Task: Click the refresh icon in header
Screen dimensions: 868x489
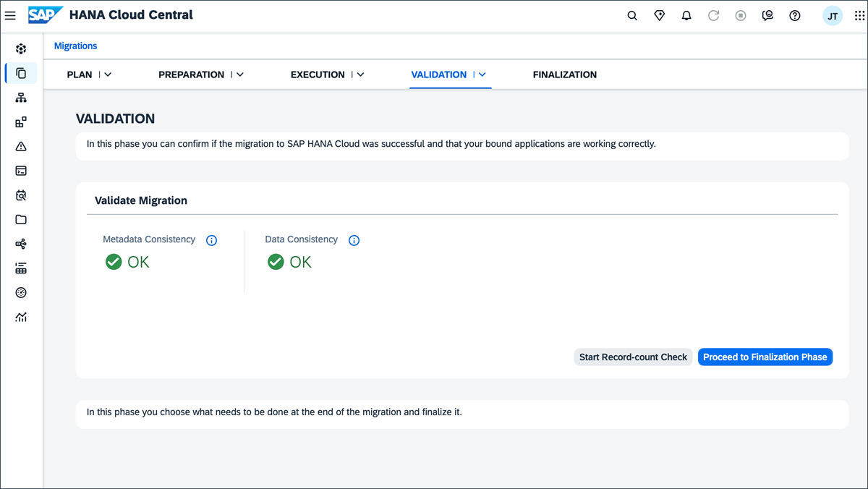Action: pos(714,16)
